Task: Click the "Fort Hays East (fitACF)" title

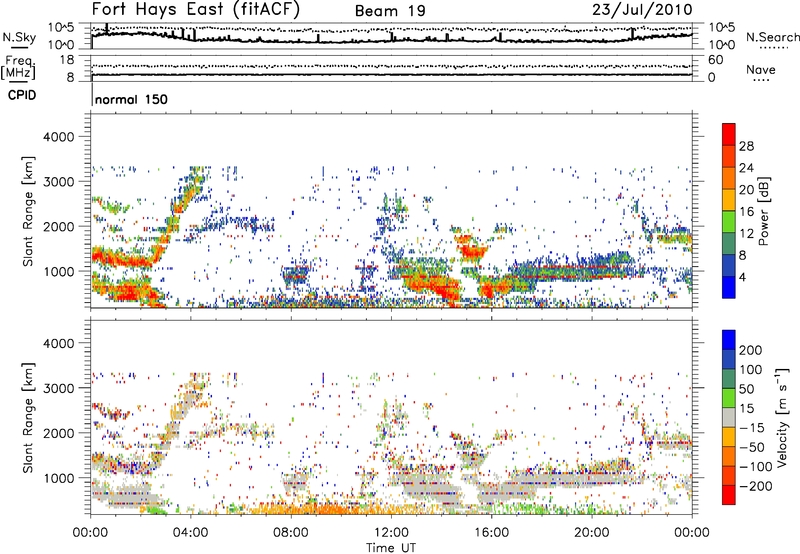Action: click(196, 10)
